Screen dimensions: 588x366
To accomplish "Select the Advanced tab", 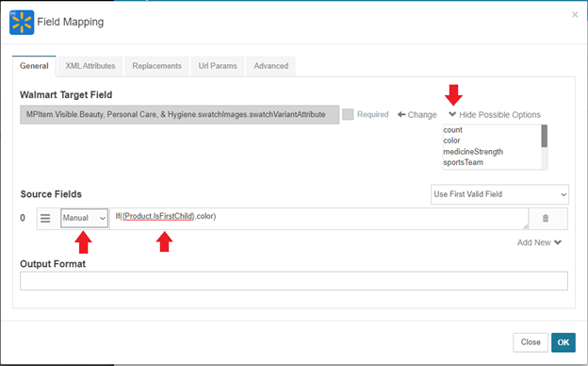I will (x=271, y=66).
